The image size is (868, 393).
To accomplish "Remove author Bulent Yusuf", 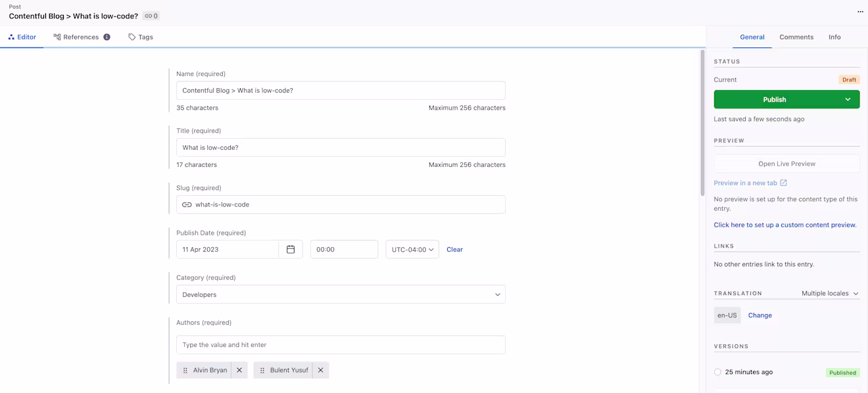I will pyautogui.click(x=321, y=370).
